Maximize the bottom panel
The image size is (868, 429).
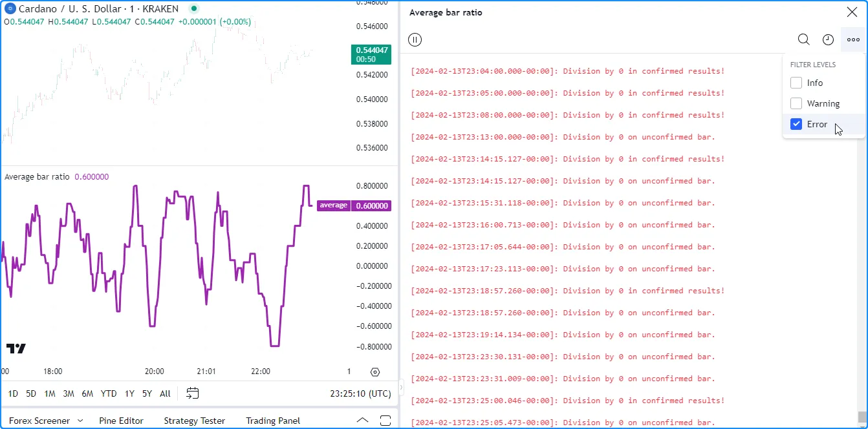click(x=385, y=421)
